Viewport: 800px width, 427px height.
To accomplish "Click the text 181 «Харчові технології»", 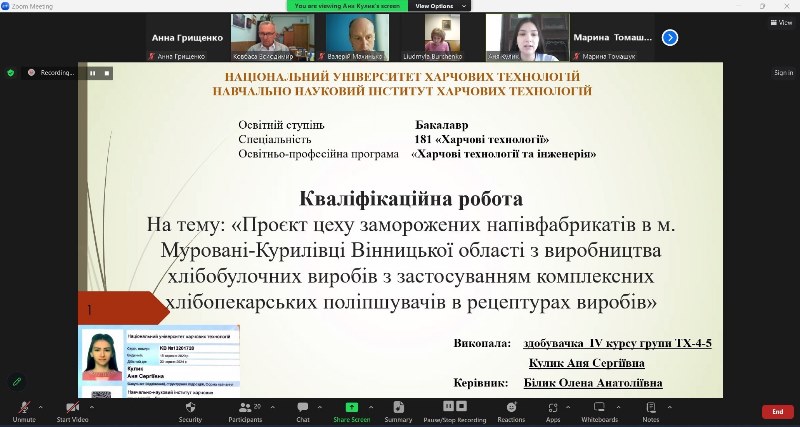I will click(x=481, y=139).
